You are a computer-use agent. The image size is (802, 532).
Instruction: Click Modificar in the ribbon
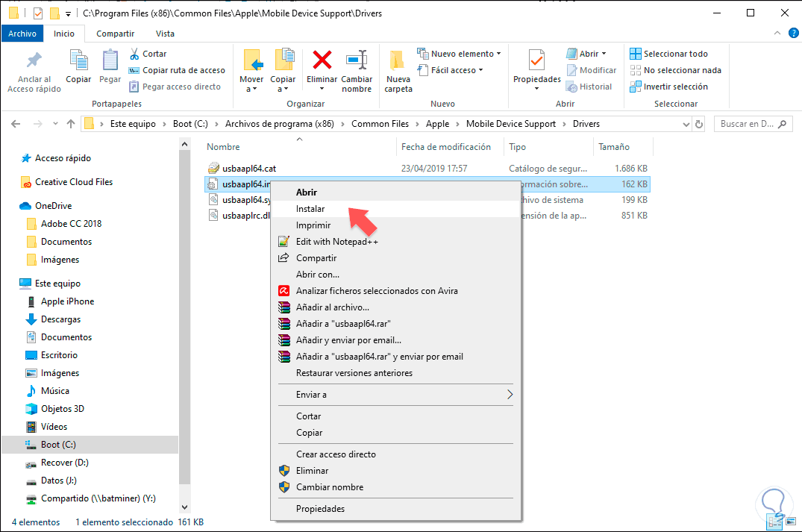592,70
